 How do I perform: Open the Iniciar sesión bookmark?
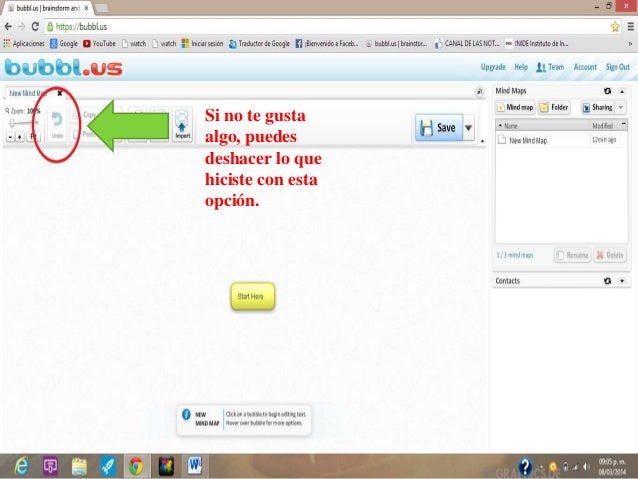(x=202, y=44)
